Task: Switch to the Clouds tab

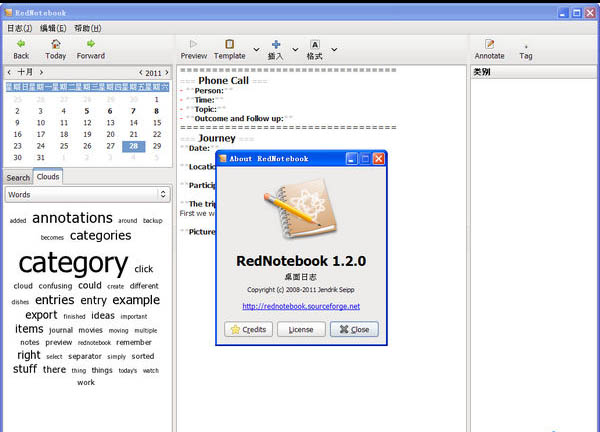Action: point(48,176)
